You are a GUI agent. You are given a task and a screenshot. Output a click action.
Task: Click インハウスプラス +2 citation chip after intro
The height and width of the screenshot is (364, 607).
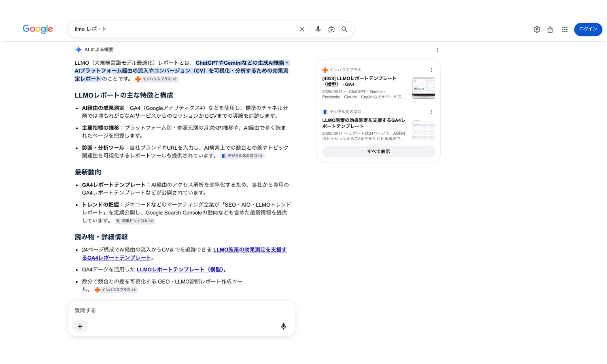pos(157,79)
